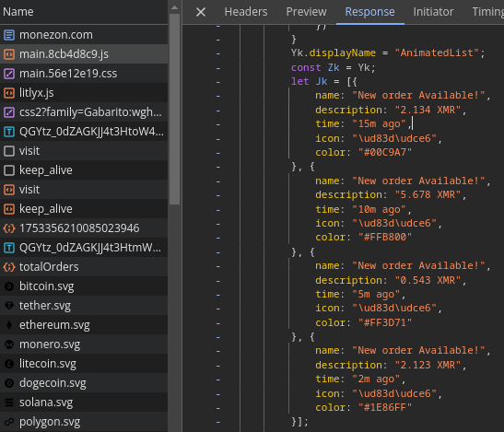This screenshot has width=504, height=432.
Task: Click the "2.123 XMR" description value
Action: coord(428,365)
